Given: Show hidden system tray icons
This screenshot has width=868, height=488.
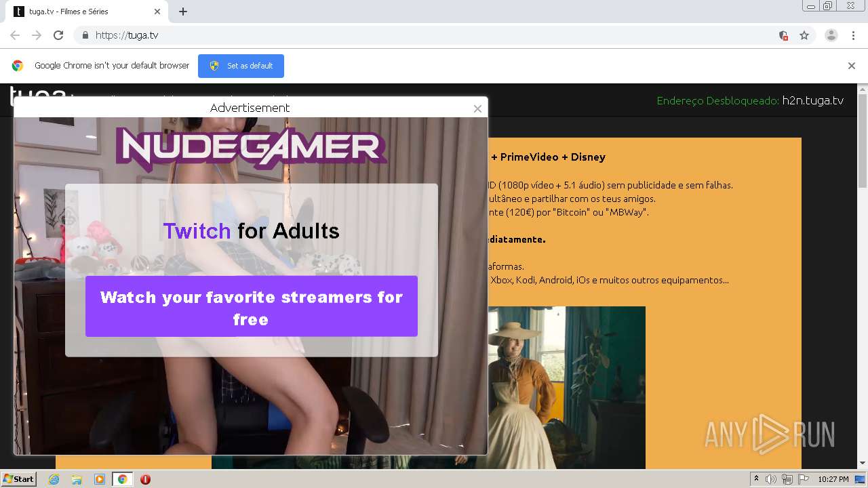Looking at the screenshot, I should [756, 479].
